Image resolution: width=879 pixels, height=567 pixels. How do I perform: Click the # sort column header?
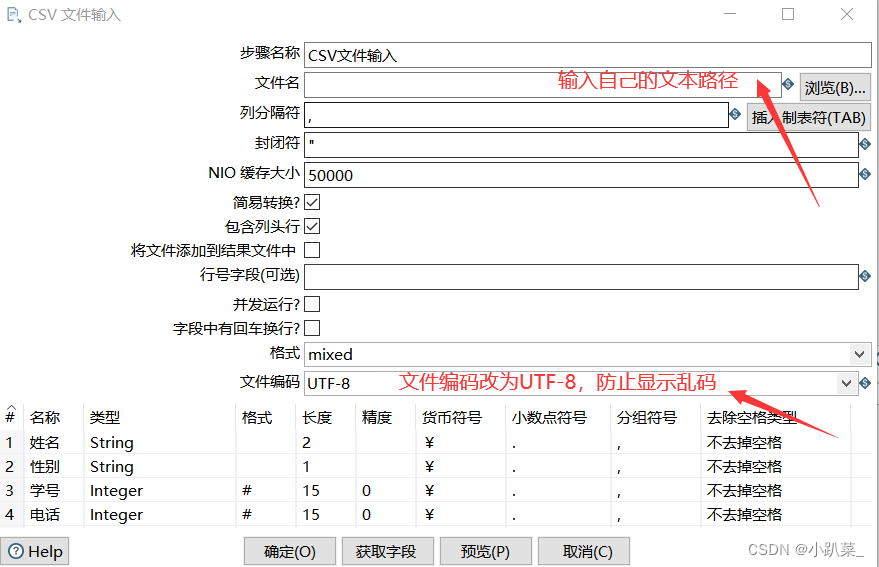pyautogui.click(x=11, y=416)
